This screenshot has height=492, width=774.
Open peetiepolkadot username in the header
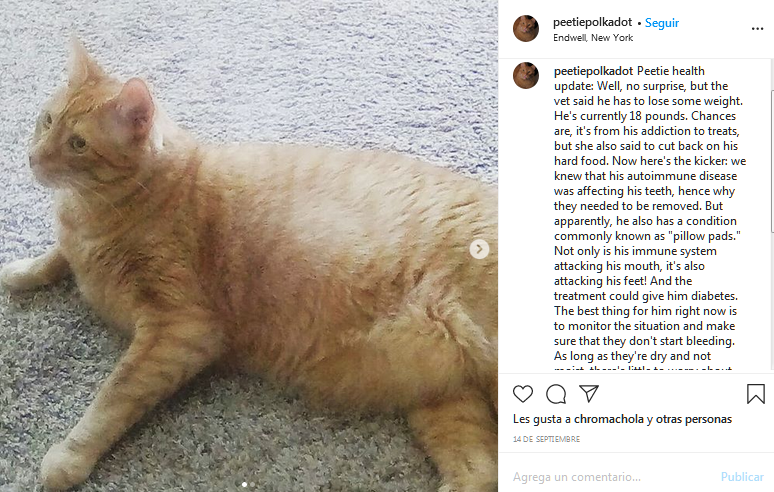592,22
